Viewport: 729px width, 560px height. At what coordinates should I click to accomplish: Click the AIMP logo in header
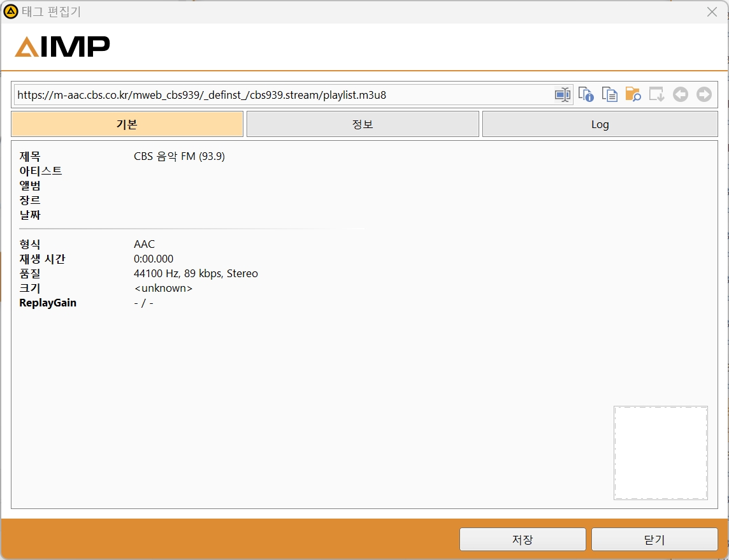pyautogui.click(x=62, y=47)
